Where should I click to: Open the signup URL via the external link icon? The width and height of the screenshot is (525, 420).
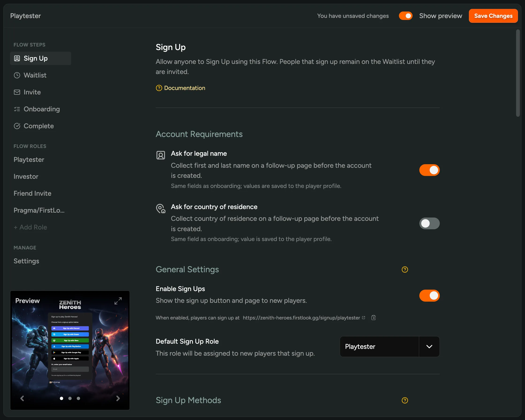pyautogui.click(x=363, y=317)
